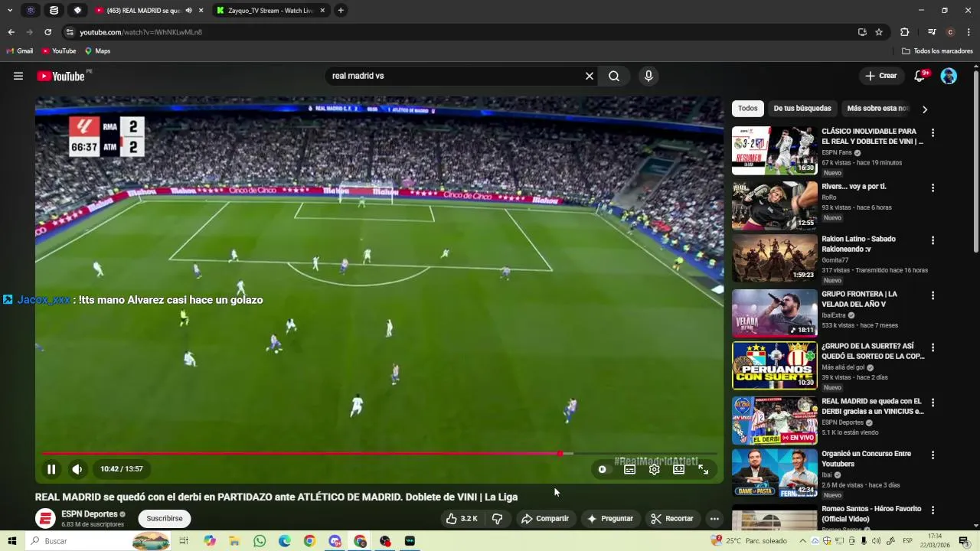The width and height of the screenshot is (980, 551).
Task: Reload the page
Action: click(47, 32)
